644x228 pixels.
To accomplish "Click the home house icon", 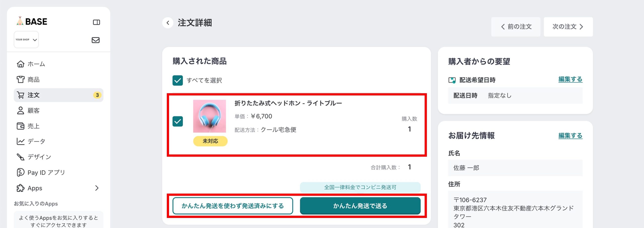I will (x=21, y=64).
